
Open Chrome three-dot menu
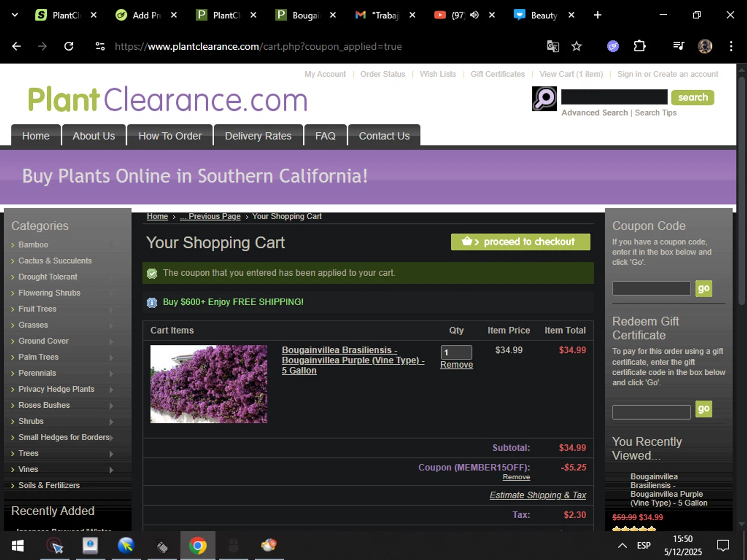click(731, 46)
